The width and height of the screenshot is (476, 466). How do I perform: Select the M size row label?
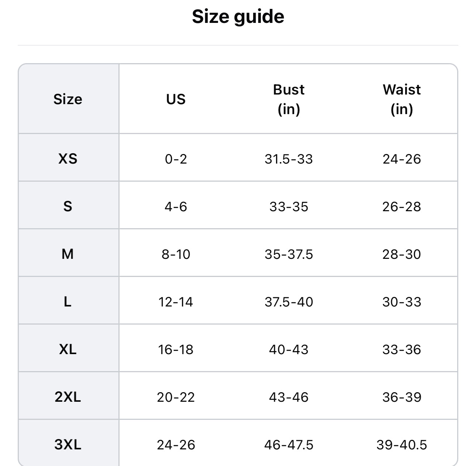(x=68, y=254)
